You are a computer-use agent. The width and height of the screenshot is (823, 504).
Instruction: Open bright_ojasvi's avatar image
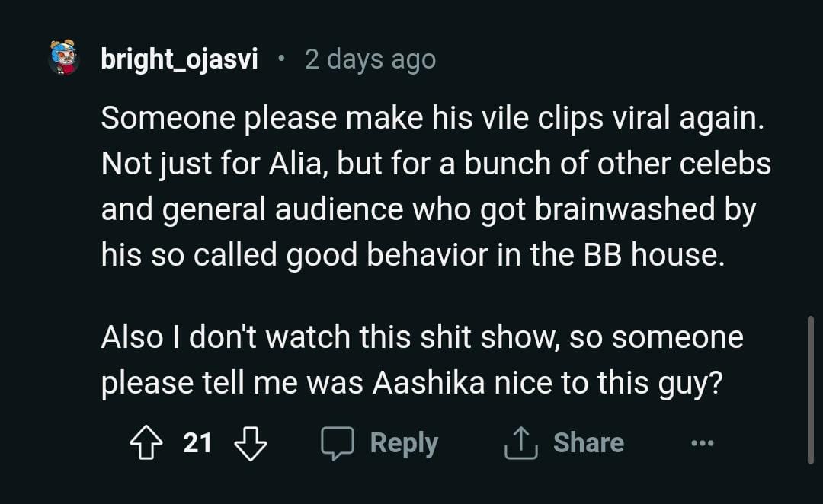(x=64, y=59)
